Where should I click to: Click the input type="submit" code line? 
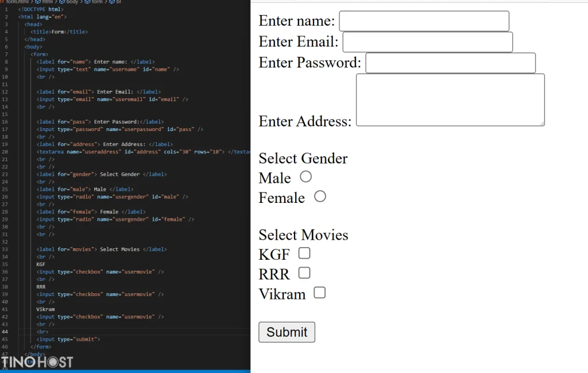click(68, 340)
